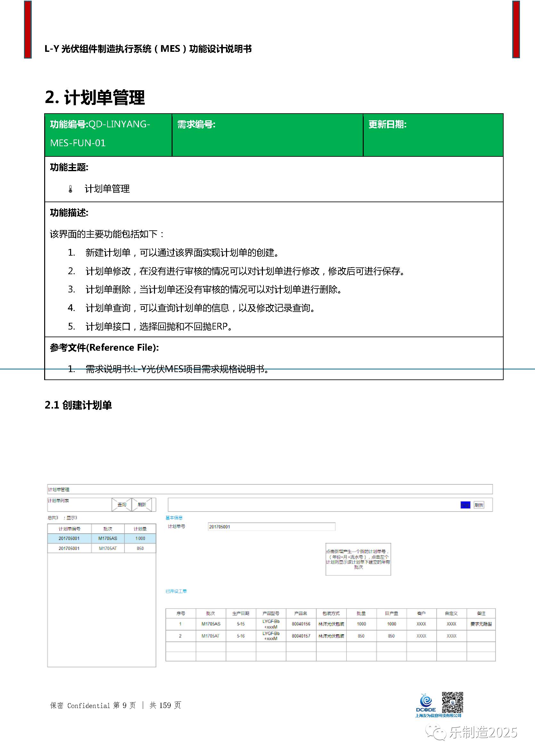Click the 计划单号 field showing 201705001
The height and width of the screenshot is (756, 535).
[272, 527]
